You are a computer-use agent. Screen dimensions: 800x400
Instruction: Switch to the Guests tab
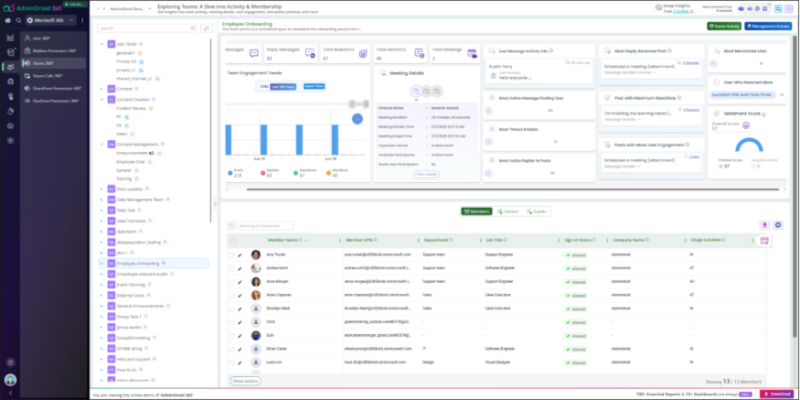[536, 211]
